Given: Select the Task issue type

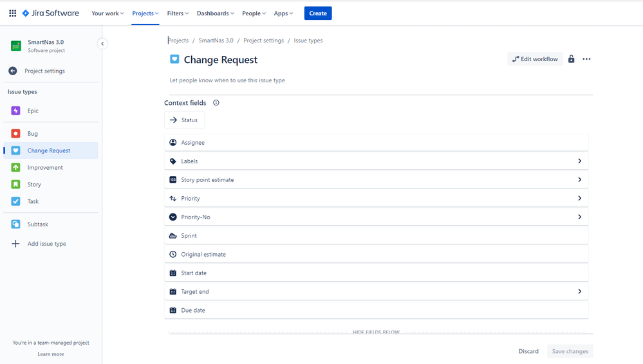Looking at the screenshot, I should tap(51, 201).
